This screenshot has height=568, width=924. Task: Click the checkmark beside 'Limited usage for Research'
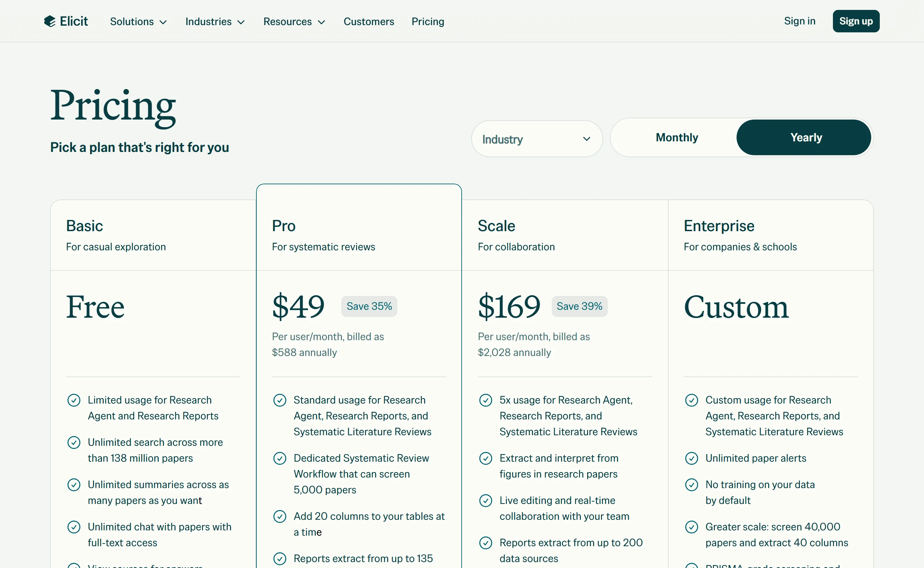74,400
